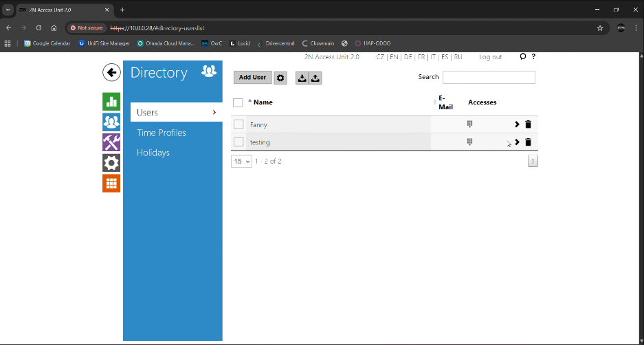This screenshot has width=644, height=345.
Task: Open the green Status chart section
Action: [x=111, y=102]
